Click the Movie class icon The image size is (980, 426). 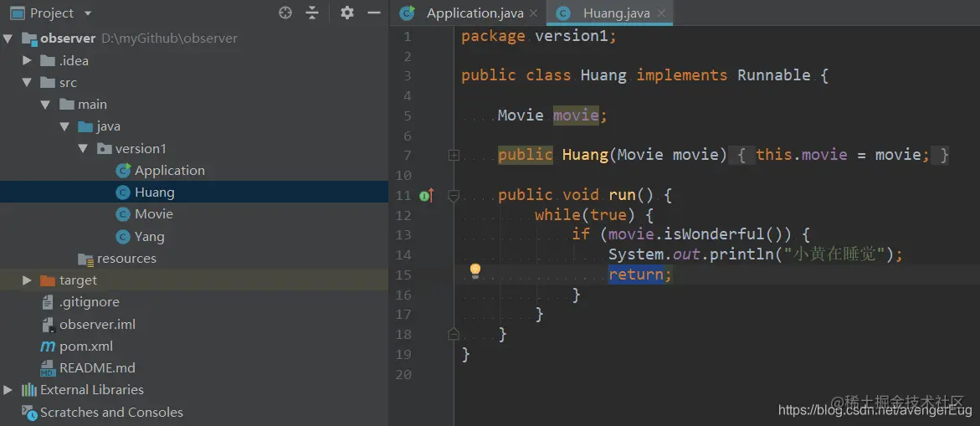coord(123,214)
